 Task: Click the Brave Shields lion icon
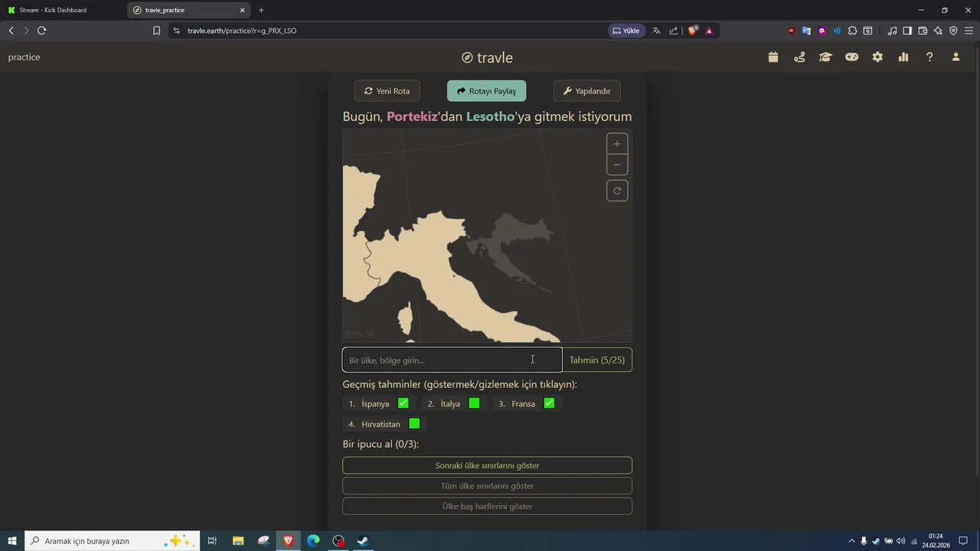pyautogui.click(x=693, y=31)
